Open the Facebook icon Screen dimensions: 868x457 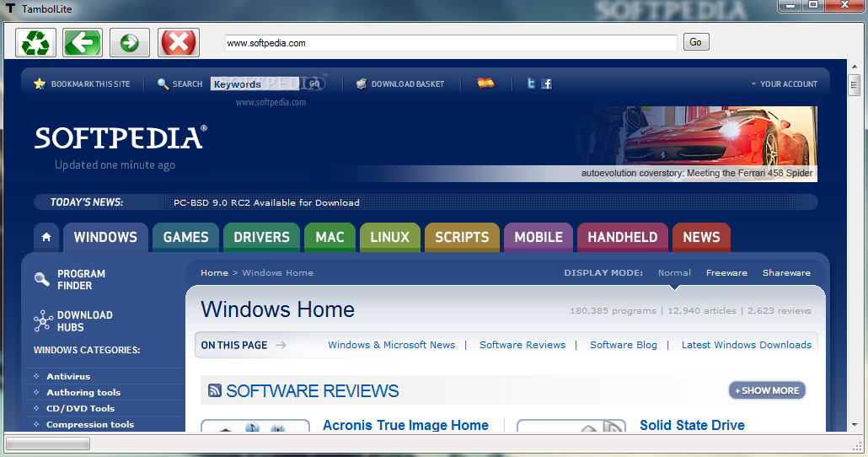point(546,83)
